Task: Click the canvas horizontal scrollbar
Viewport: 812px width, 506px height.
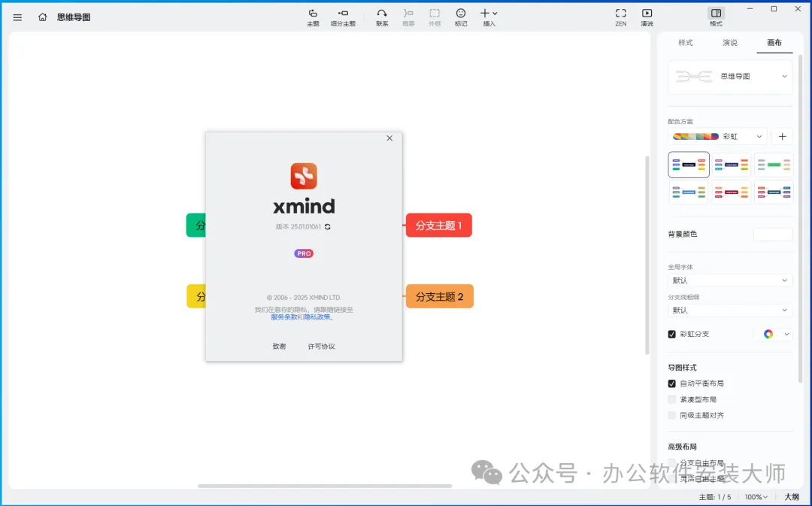Action: [x=325, y=486]
